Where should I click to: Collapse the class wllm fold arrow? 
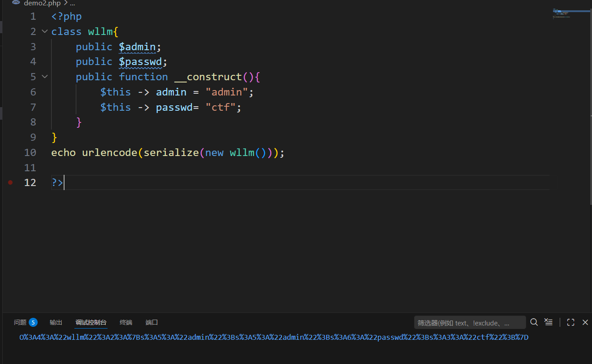coord(44,31)
